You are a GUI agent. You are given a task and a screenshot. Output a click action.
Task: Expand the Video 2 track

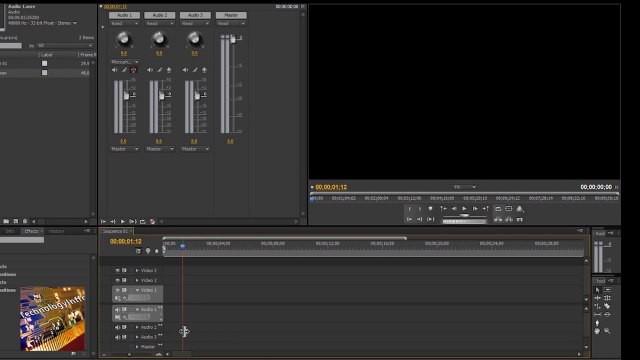(x=137, y=280)
